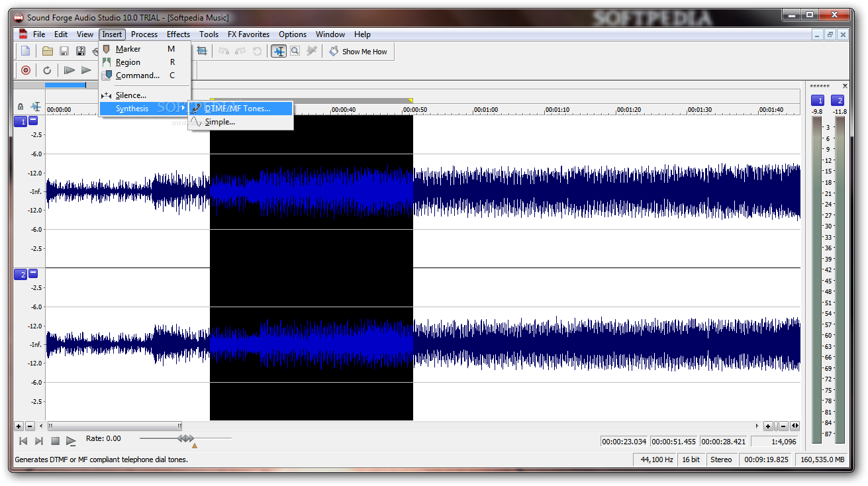This screenshot has width=868, height=486.
Task: Choose Marker from Insert menu
Action: click(145, 49)
